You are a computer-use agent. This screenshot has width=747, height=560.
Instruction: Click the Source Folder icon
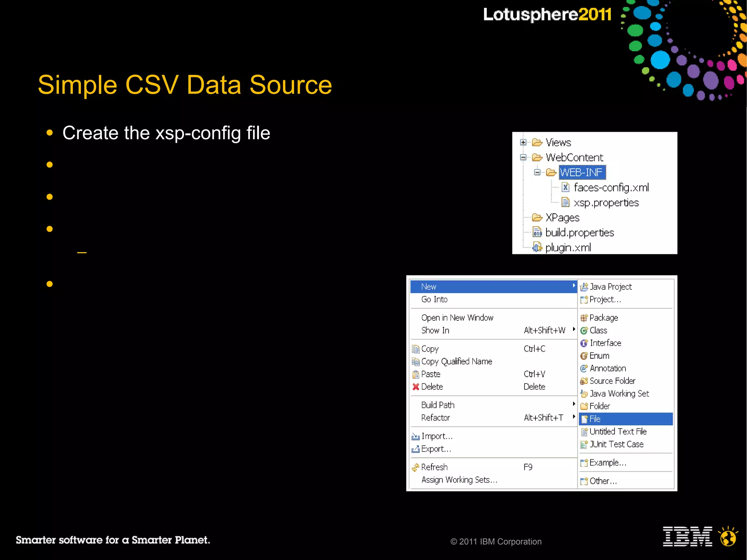pyautogui.click(x=584, y=381)
